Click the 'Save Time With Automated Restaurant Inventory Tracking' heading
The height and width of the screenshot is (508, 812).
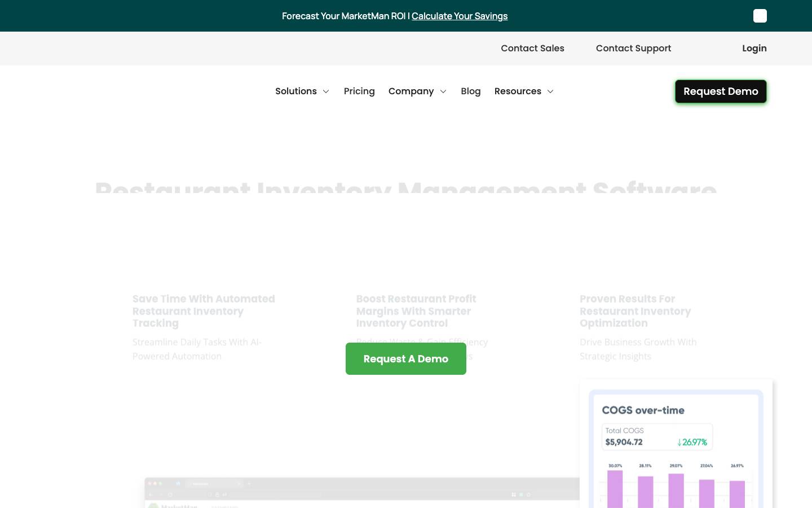click(204, 311)
